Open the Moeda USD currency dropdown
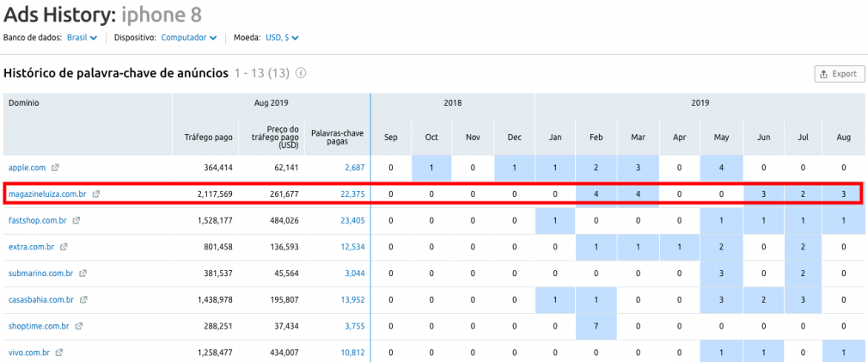 point(283,38)
